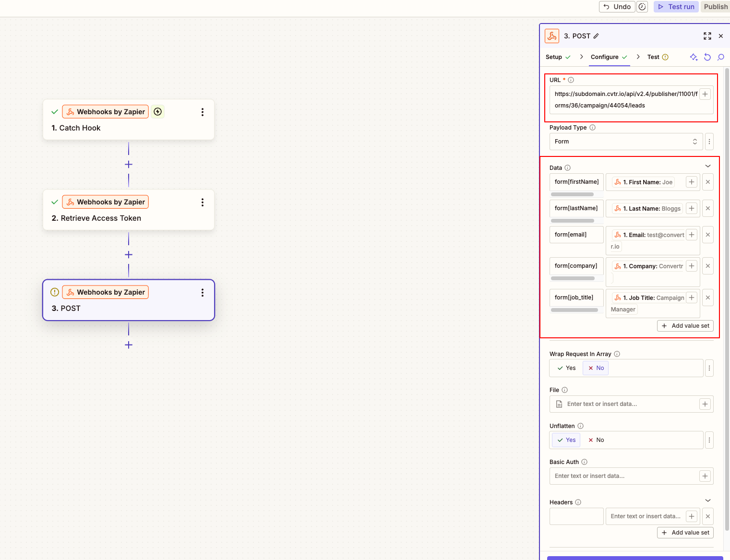Click the refresh fields icon in the panel
Viewport: 730px width, 560px height.
click(x=707, y=57)
